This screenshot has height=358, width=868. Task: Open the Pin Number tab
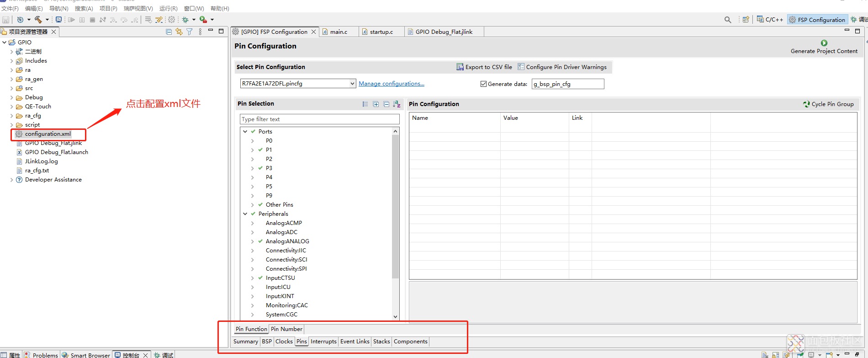coord(286,329)
